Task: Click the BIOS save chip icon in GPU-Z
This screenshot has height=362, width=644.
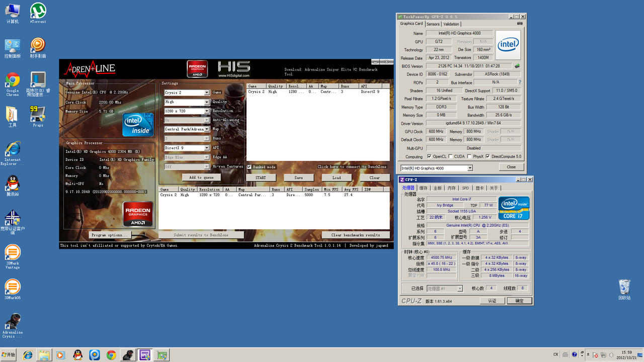Action: point(517,66)
